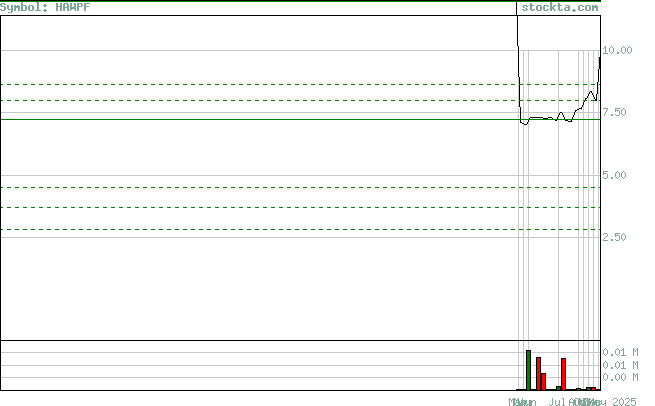
Task: Click the 2.50 price axis label
Action: coord(614,237)
